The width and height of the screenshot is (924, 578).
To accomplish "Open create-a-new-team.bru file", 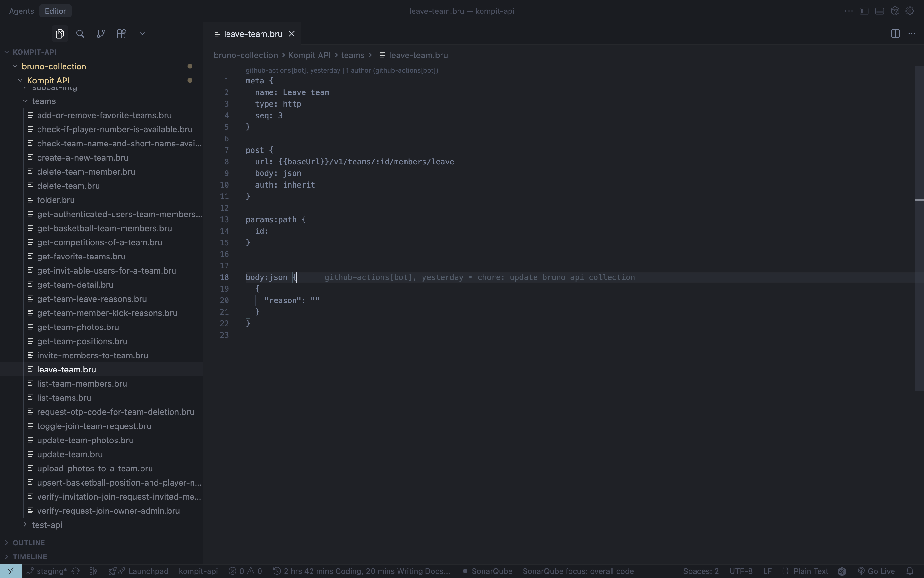I will pos(101,157).
